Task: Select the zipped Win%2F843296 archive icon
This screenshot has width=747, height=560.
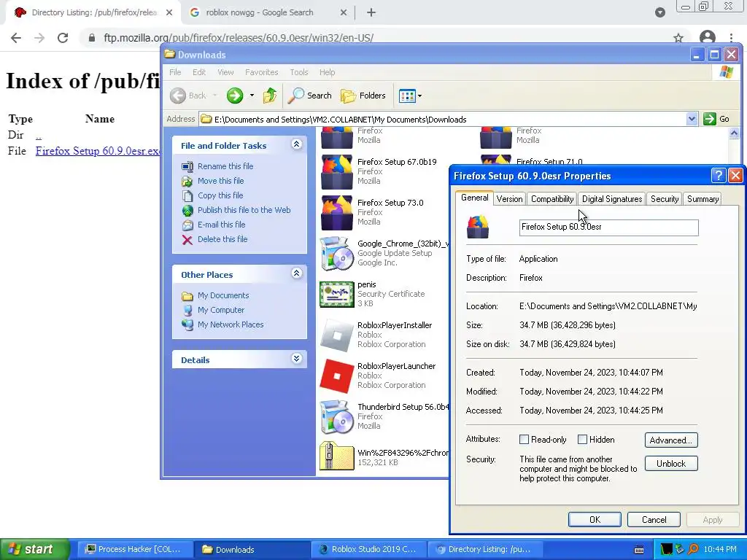Action: pyautogui.click(x=337, y=456)
